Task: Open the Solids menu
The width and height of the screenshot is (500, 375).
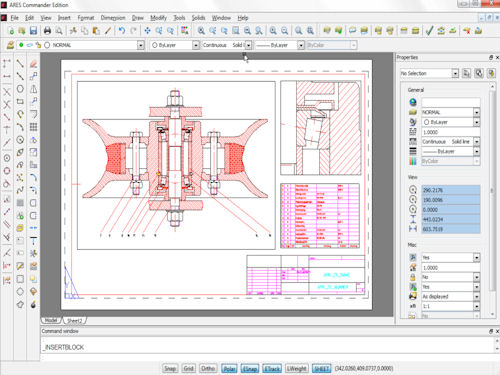Action: coord(198,18)
